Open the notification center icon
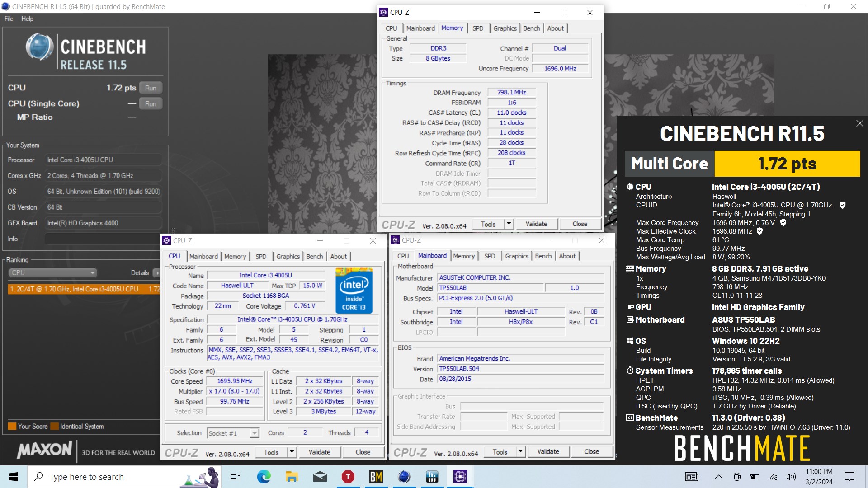868x488 pixels. (x=849, y=477)
